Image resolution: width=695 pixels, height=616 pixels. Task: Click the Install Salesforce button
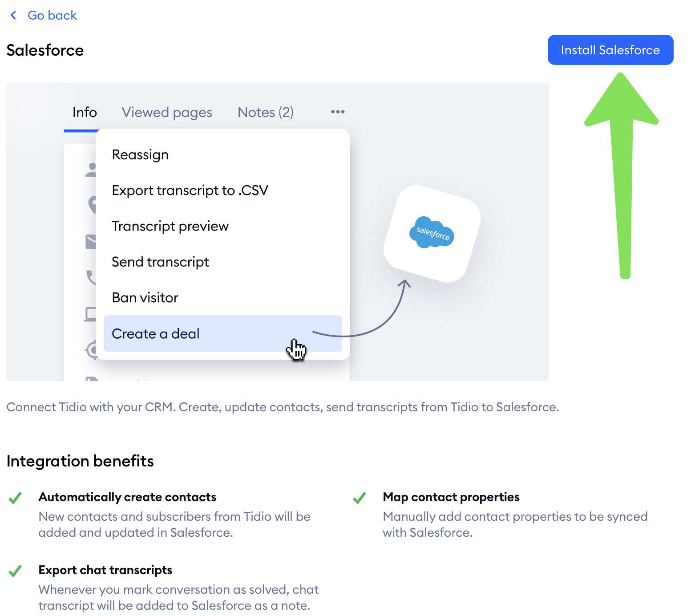click(x=610, y=50)
